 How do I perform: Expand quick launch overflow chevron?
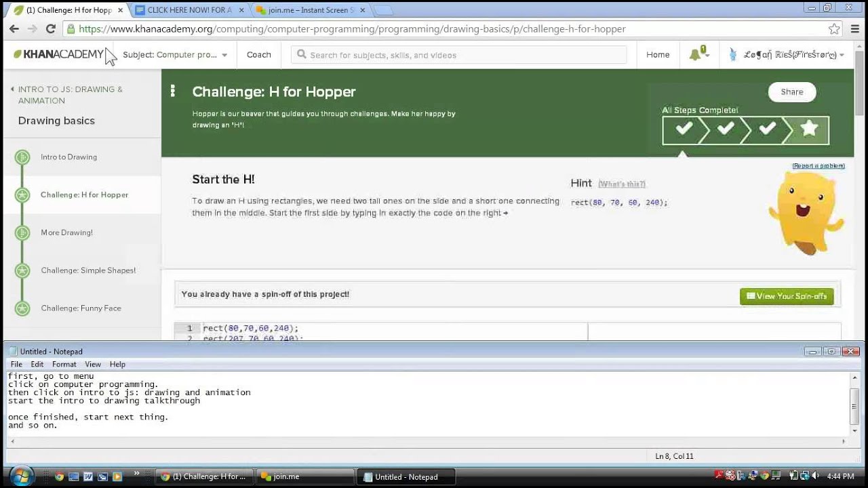(137, 473)
